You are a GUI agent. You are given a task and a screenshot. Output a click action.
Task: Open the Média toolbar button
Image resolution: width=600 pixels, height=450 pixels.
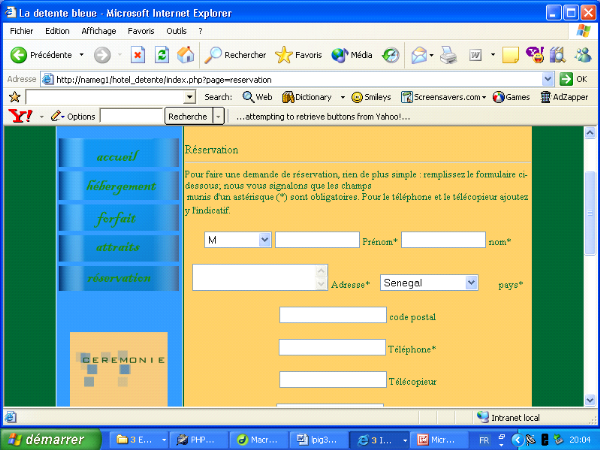tap(352, 55)
